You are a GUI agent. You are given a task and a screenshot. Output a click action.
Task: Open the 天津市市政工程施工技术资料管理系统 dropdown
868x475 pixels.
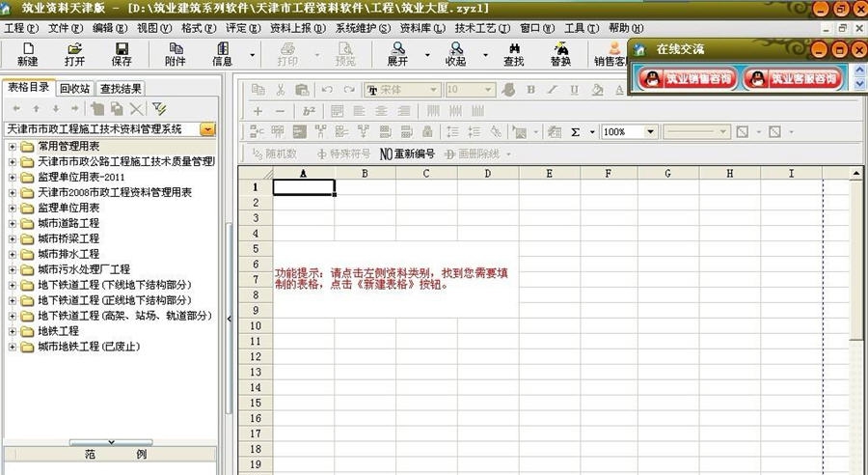(x=207, y=129)
